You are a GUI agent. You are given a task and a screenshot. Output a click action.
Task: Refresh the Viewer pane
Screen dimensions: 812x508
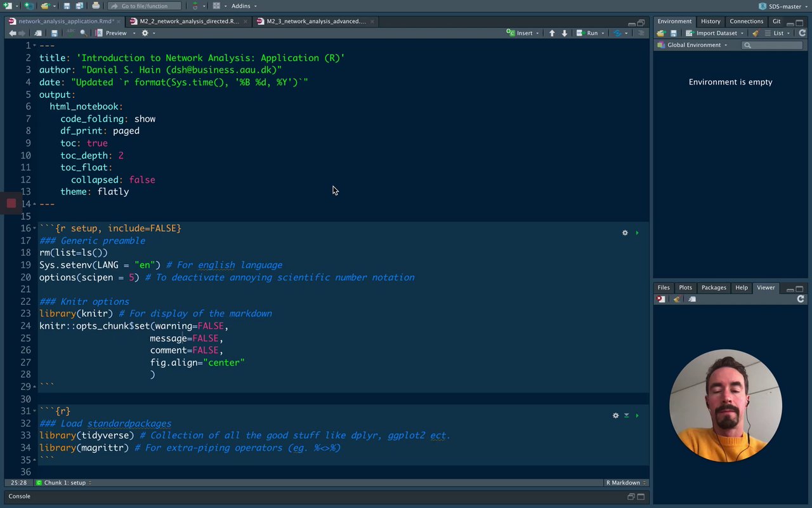coord(801,299)
